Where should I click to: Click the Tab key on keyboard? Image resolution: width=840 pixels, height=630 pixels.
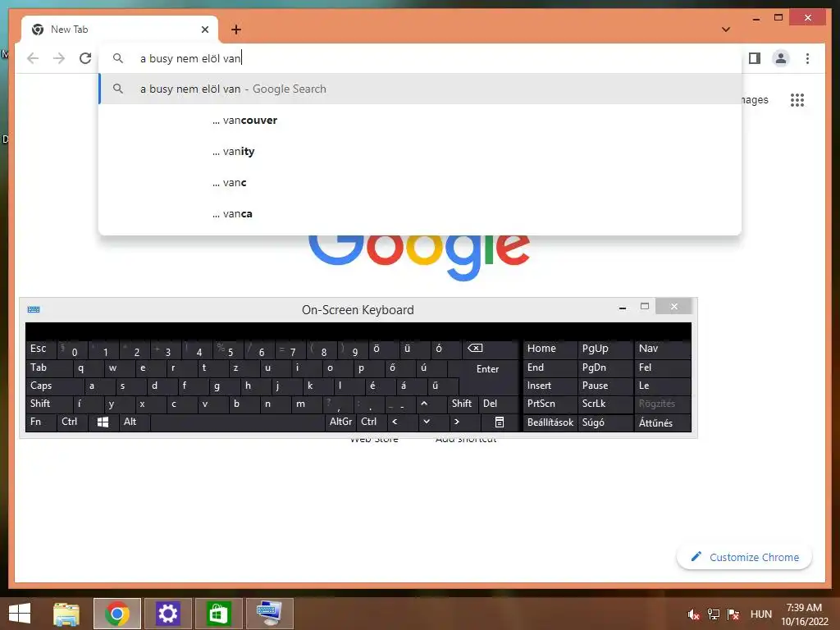pos(48,368)
